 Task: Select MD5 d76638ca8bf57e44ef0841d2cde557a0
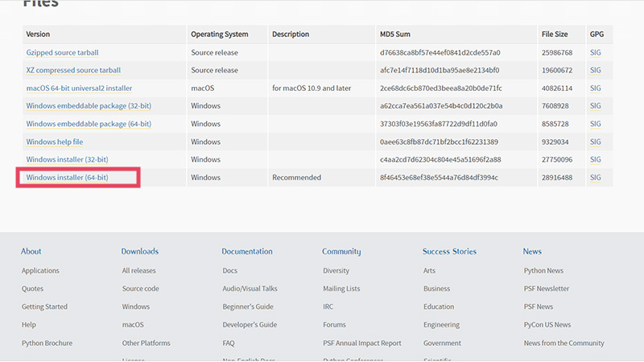440,52
